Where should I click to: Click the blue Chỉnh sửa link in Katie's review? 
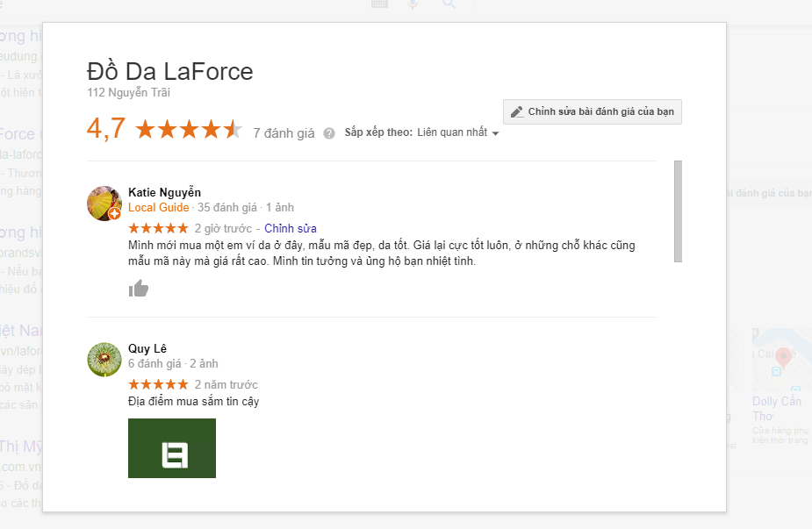coord(291,229)
